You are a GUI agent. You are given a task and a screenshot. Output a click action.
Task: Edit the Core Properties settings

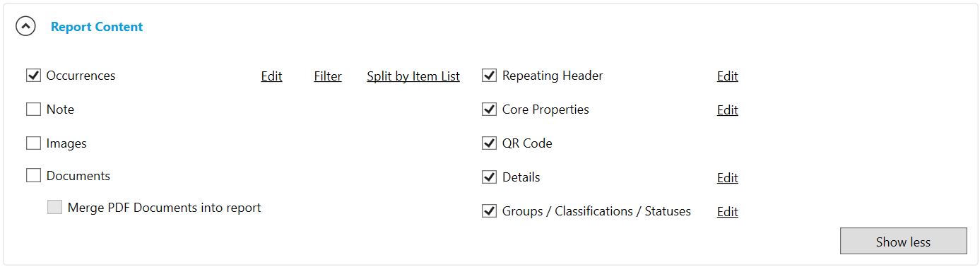(727, 110)
